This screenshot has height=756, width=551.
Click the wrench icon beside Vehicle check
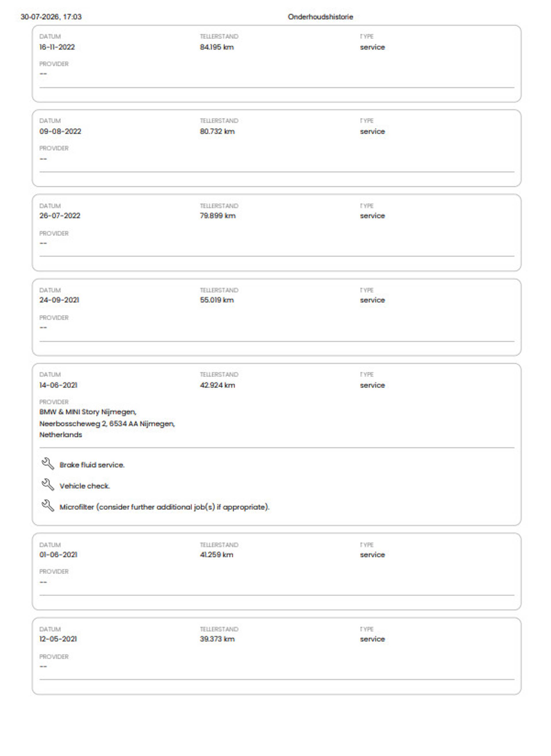point(48,485)
